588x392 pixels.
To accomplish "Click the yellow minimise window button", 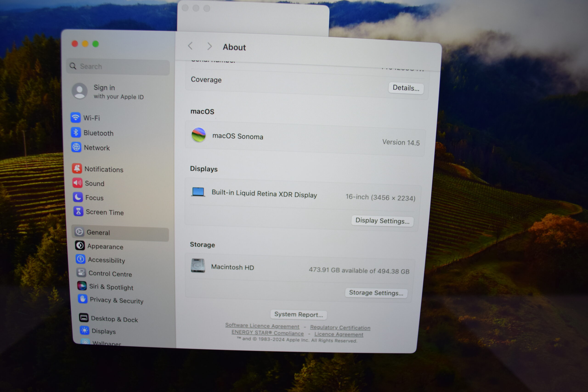I will click(x=85, y=44).
